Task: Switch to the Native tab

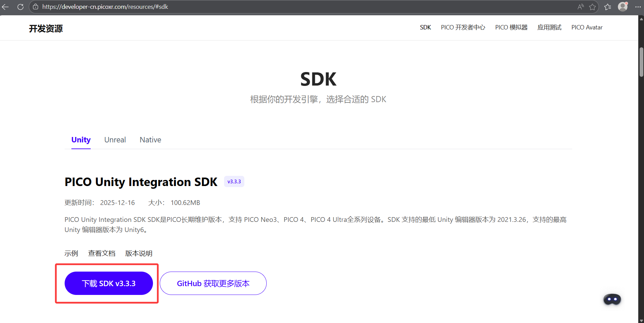Action: (150, 140)
